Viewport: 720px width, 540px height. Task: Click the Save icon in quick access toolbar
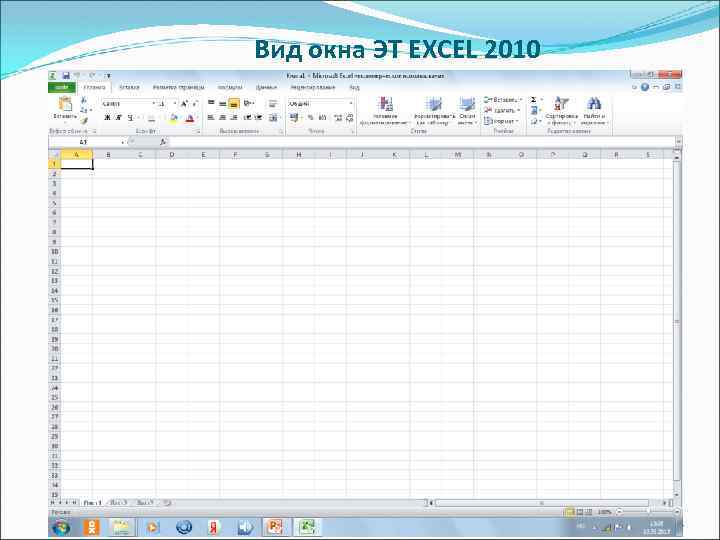(x=66, y=75)
